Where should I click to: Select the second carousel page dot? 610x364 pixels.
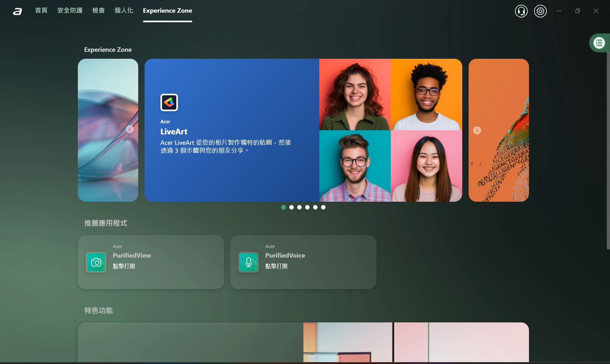291,207
